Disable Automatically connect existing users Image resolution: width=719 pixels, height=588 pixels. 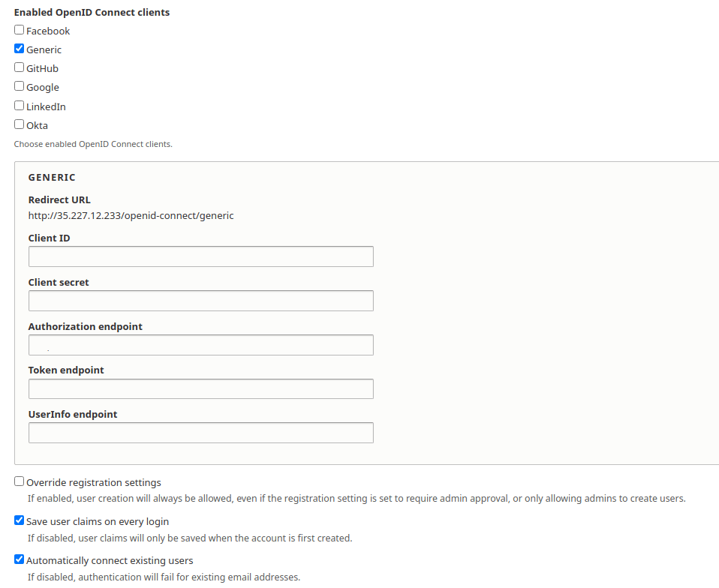(19, 559)
